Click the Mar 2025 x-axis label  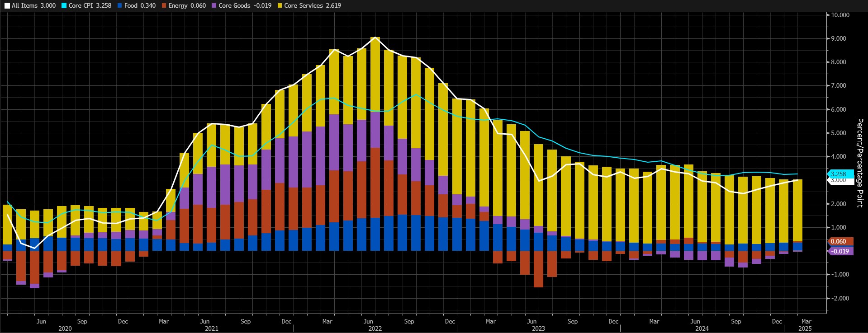(806, 321)
